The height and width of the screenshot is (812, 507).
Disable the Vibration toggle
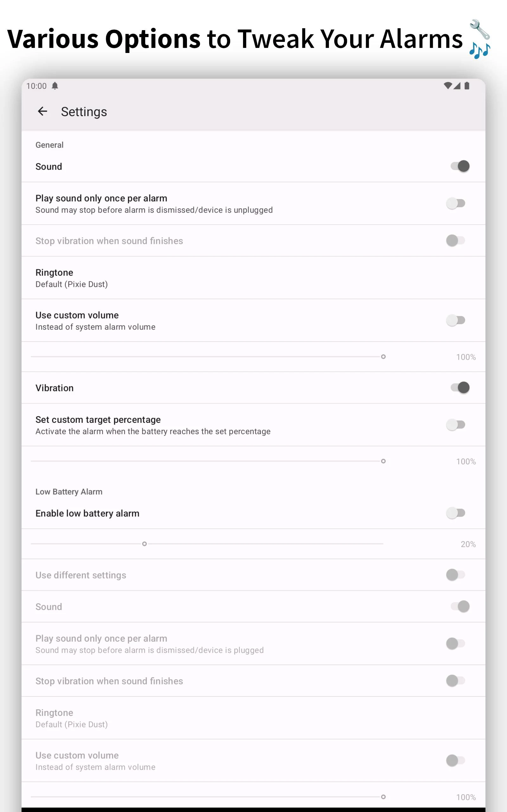(460, 388)
